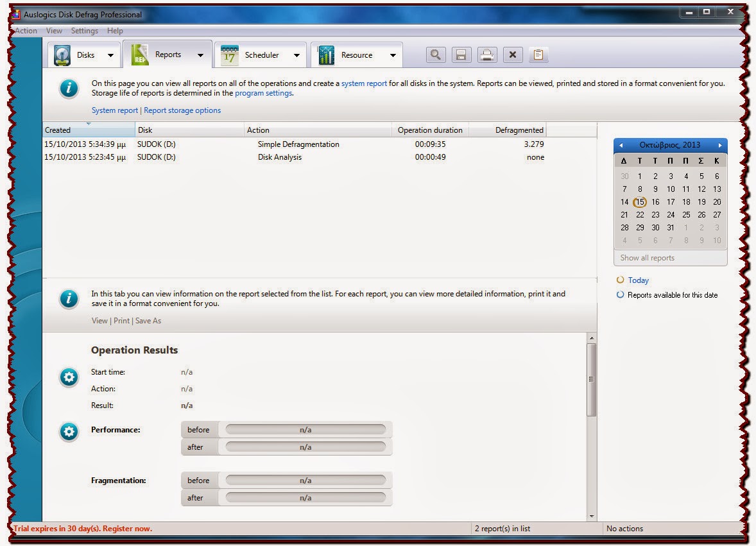
Task: Open the View menu
Action: (54, 31)
